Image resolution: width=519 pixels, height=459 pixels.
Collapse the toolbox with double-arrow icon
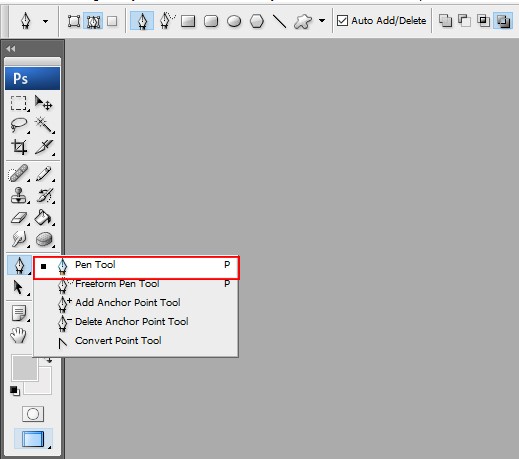pyautogui.click(x=11, y=49)
